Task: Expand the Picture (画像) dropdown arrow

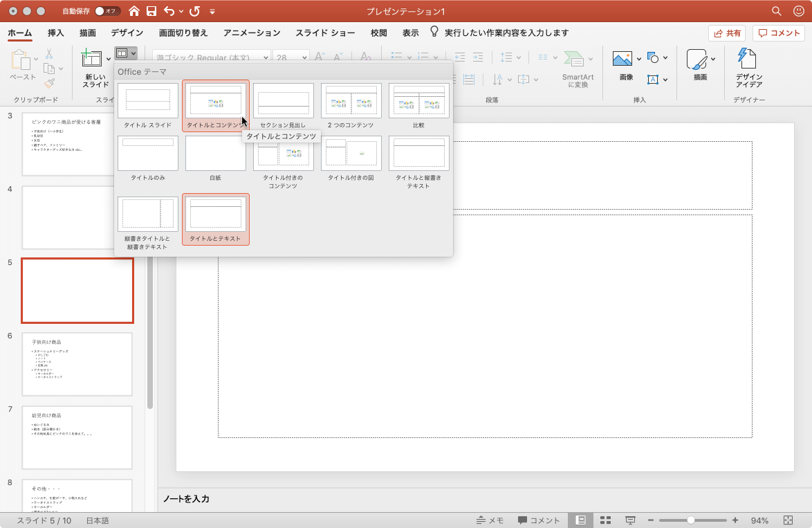Action: pos(638,59)
